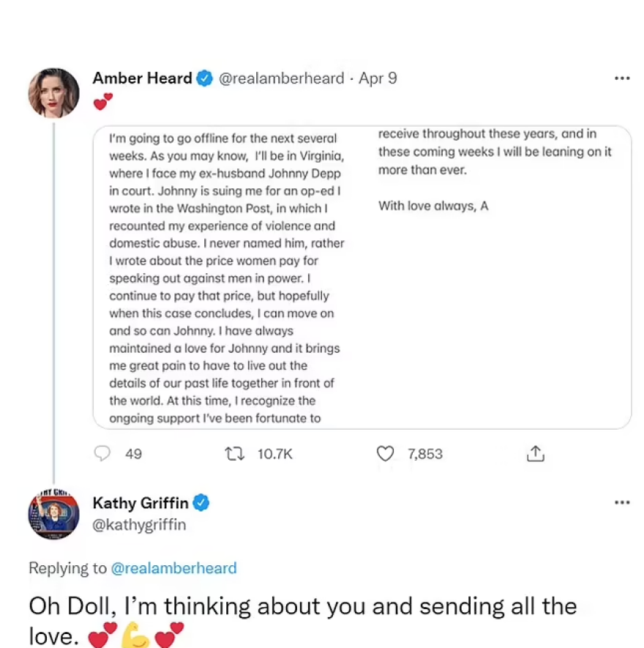
Task: Click verified badge beside Amber Heard's name
Action: 206,78
